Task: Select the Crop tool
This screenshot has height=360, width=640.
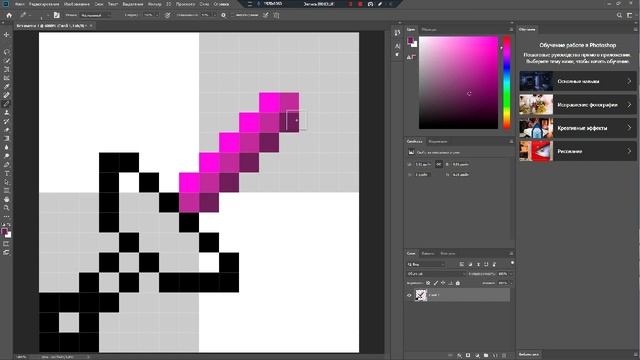Action: click(x=7, y=69)
